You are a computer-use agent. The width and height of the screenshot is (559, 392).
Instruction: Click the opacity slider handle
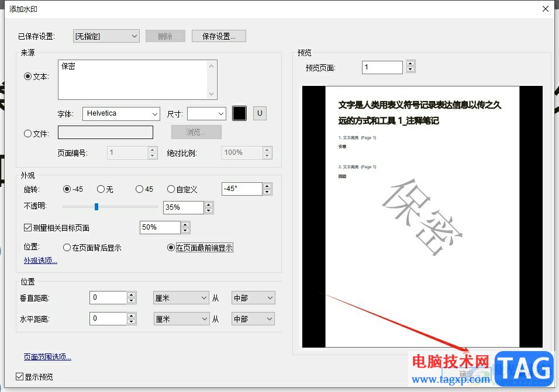click(96, 207)
